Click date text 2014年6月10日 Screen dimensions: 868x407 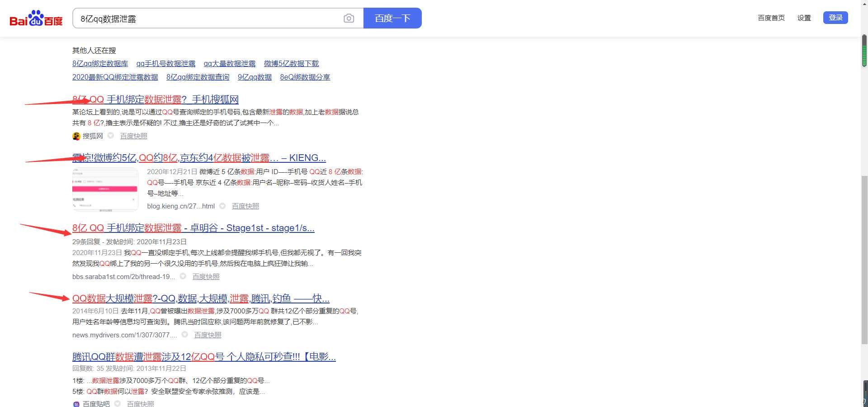pyautogui.click(x=95, y=311)
